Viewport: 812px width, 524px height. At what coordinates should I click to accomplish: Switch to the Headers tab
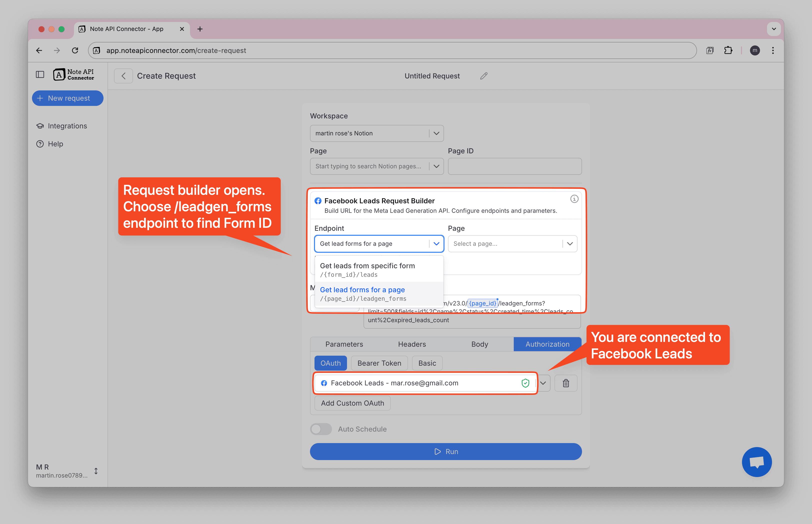coord(412,344)
